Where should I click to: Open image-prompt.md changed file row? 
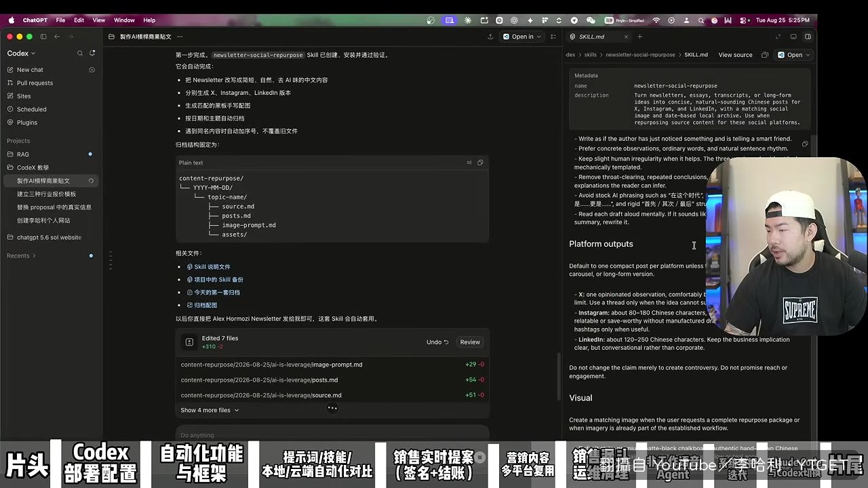tap(332, 365)
